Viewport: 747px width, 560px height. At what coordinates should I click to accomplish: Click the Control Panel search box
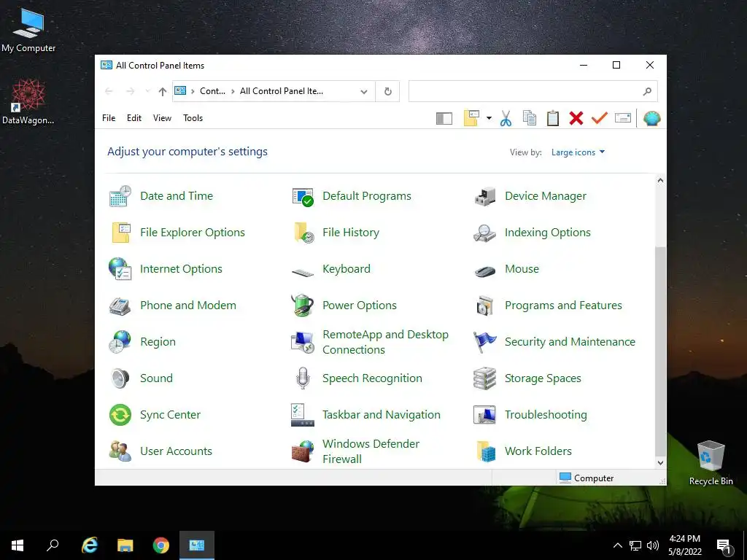[x=533, y=91]
